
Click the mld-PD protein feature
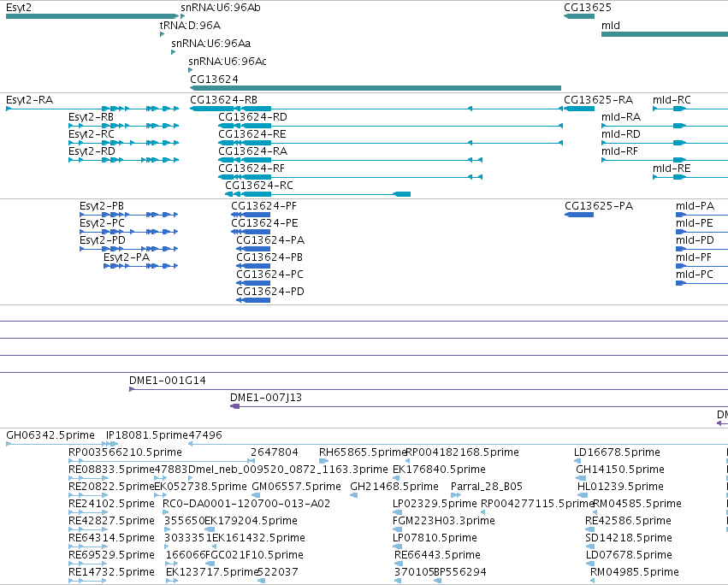click(x=701, y=249)
